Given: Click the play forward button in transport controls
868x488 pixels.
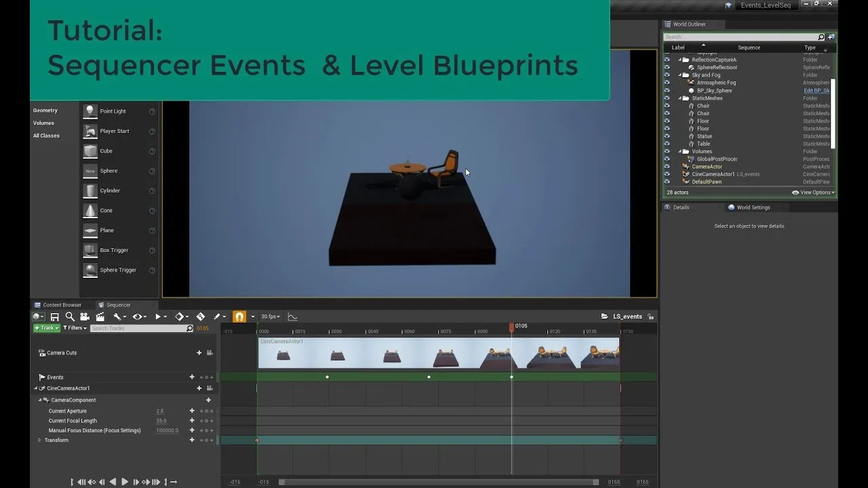Looking at the screenshot, I should (x=124, y=482).
